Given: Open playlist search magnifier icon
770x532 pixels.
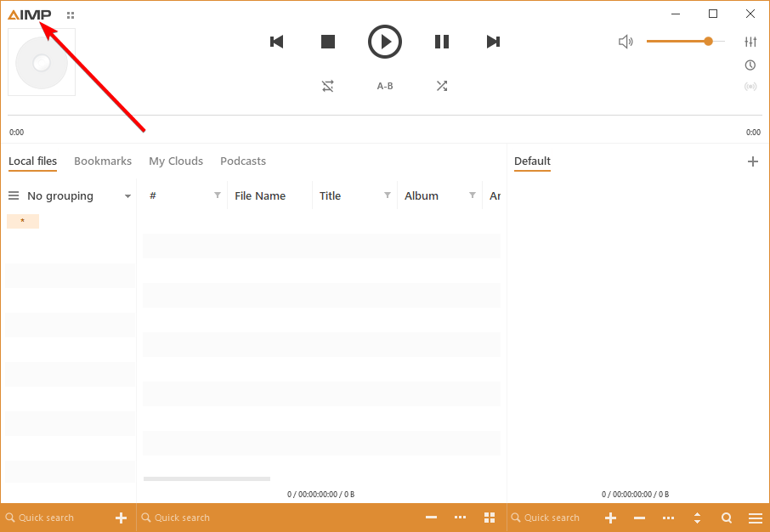Looking at the screenshot, I should coord(727,518).
